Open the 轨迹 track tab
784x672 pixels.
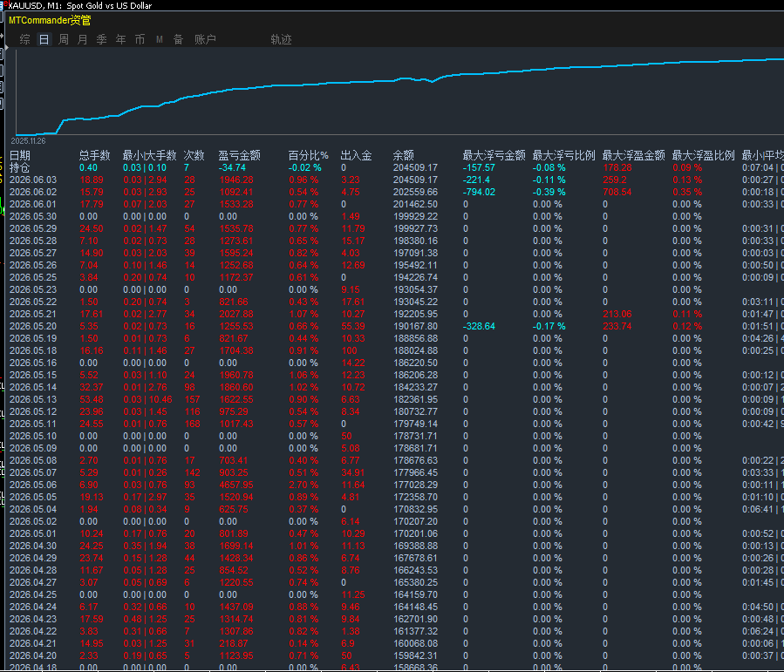pyautogui.click(x=281, y=39)
